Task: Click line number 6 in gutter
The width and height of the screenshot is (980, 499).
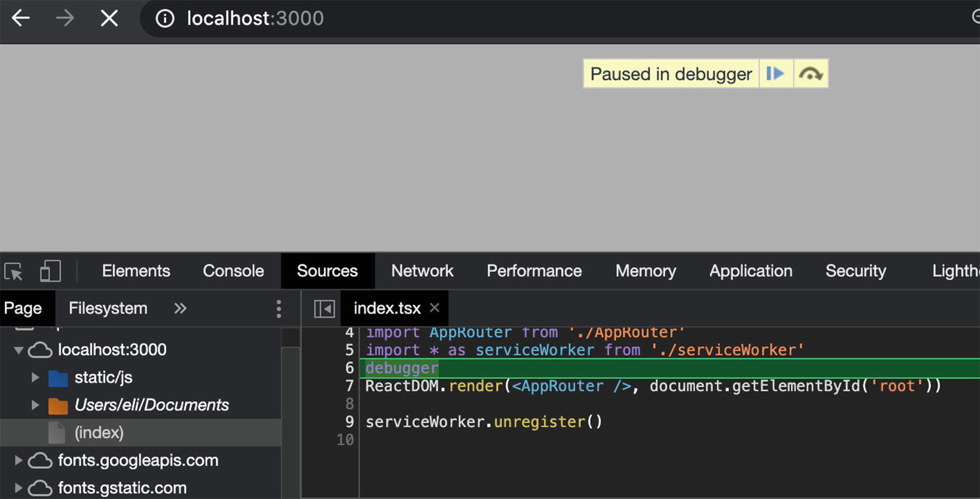Action: coord(349,368)
